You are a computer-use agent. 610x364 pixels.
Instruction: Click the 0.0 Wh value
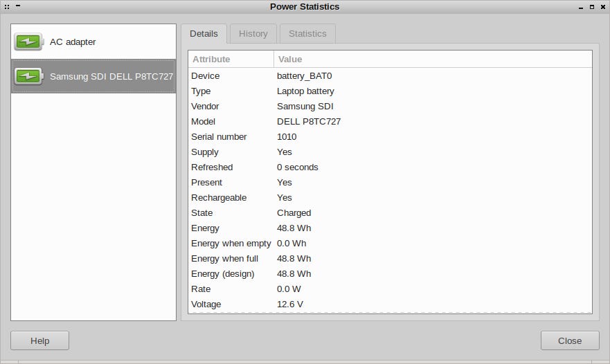coord(291,244)
